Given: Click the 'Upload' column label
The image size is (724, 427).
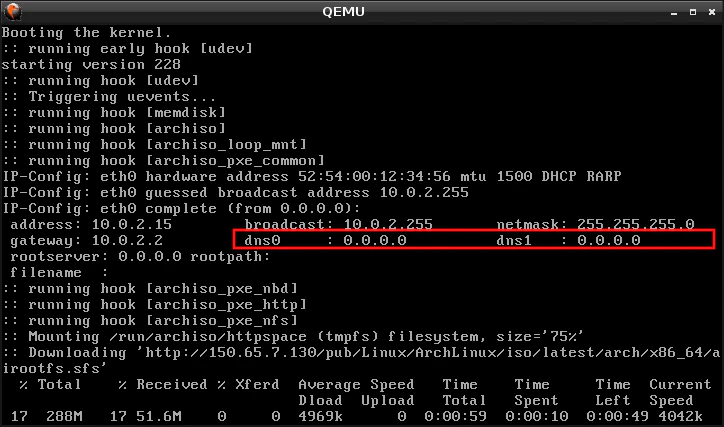Looking at the screenshot, I should (x=388, y=401).
